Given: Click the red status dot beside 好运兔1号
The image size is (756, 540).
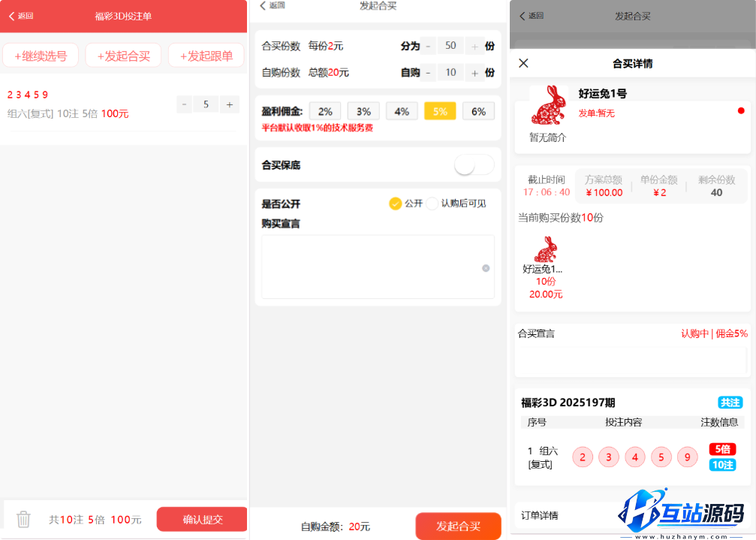Looking at the screenshot, I should tap(742, 111).
